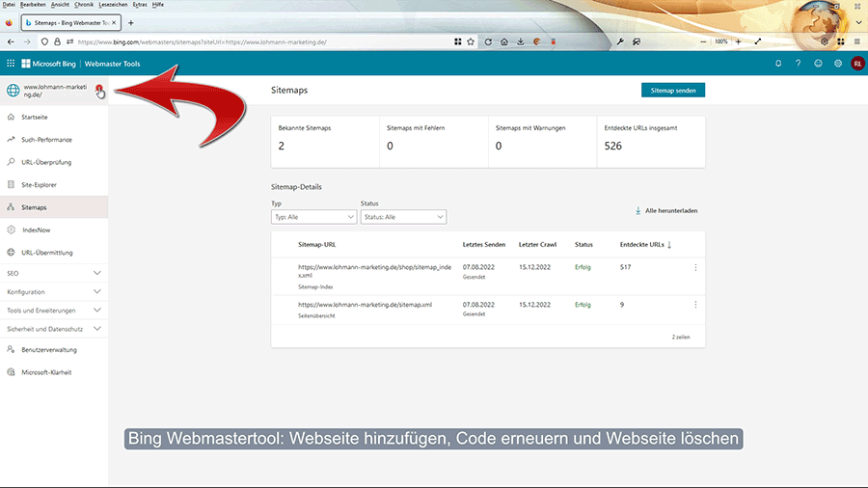Open the Lesezeichen menu
This screenshot has width=868, height=488.
pos(113,5)
